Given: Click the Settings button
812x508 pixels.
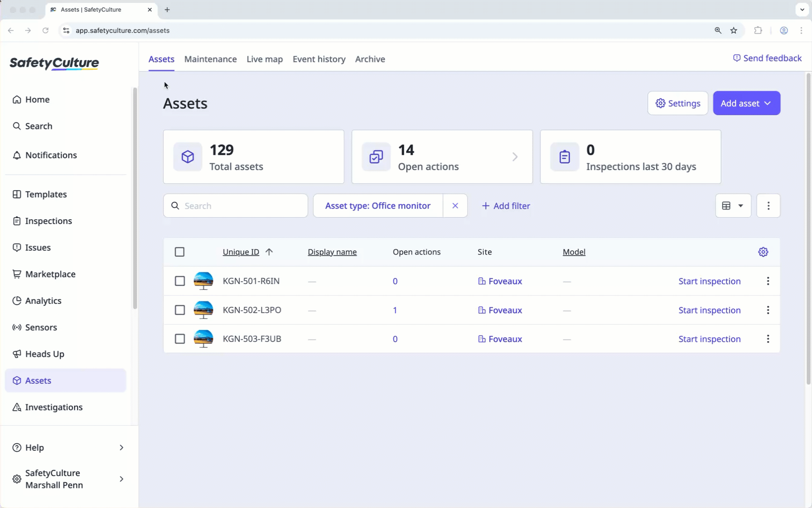Looking at the screenshot, I should click(x=678, y=103).
